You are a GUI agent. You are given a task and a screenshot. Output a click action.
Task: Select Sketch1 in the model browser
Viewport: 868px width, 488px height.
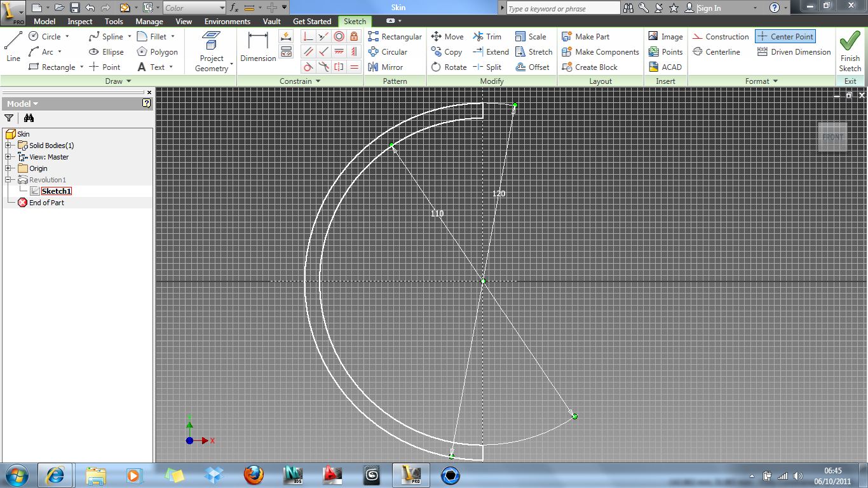click(56, 191)
